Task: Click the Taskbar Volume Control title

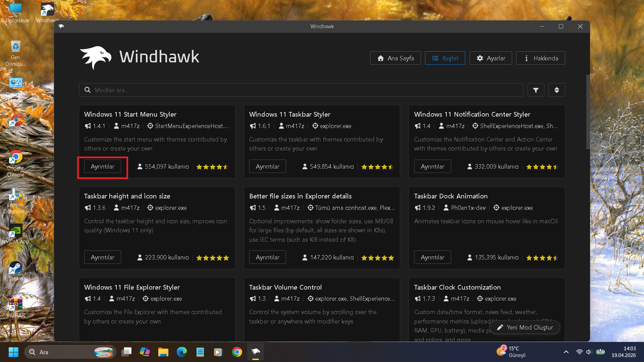Action: click(285, 287)
